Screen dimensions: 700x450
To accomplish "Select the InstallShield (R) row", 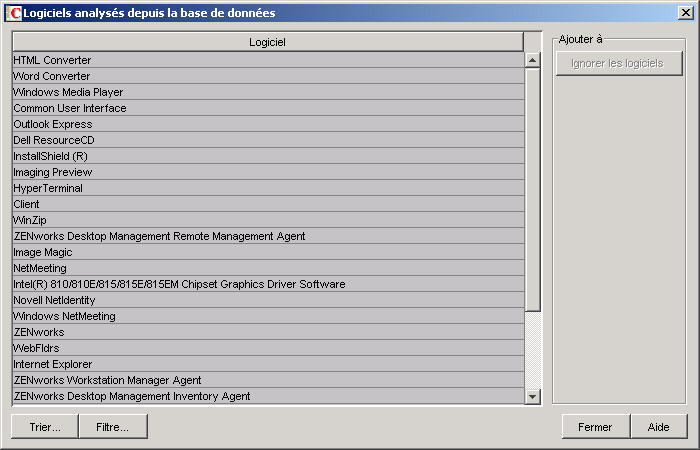I will tap(268, 156).
